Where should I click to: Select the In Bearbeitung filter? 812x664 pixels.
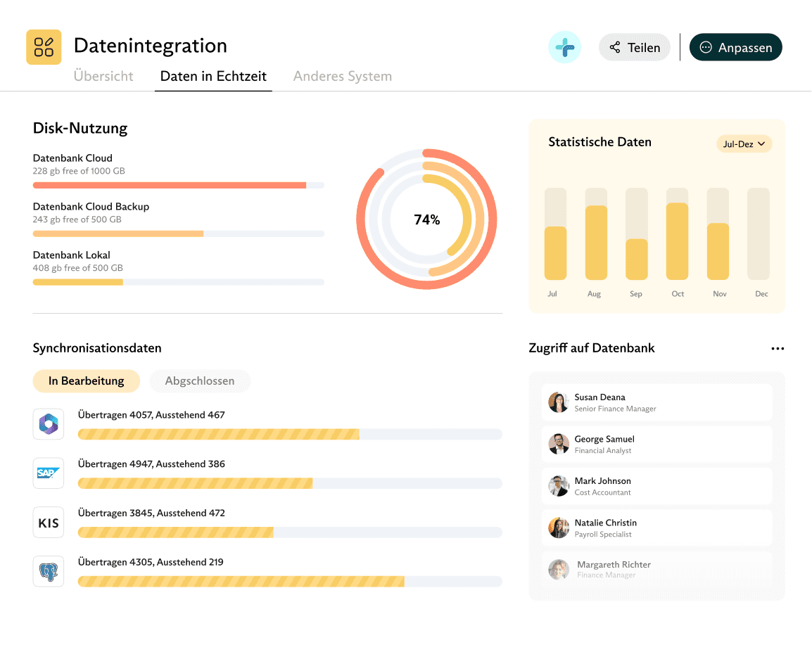87,381
